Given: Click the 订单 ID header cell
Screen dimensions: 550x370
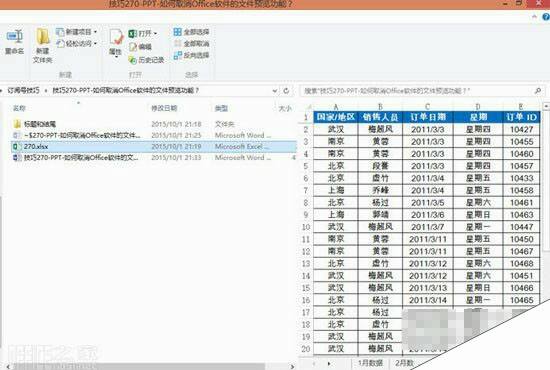Looking at the screenshot, I should pyautogui.click(x=521, y=117).
